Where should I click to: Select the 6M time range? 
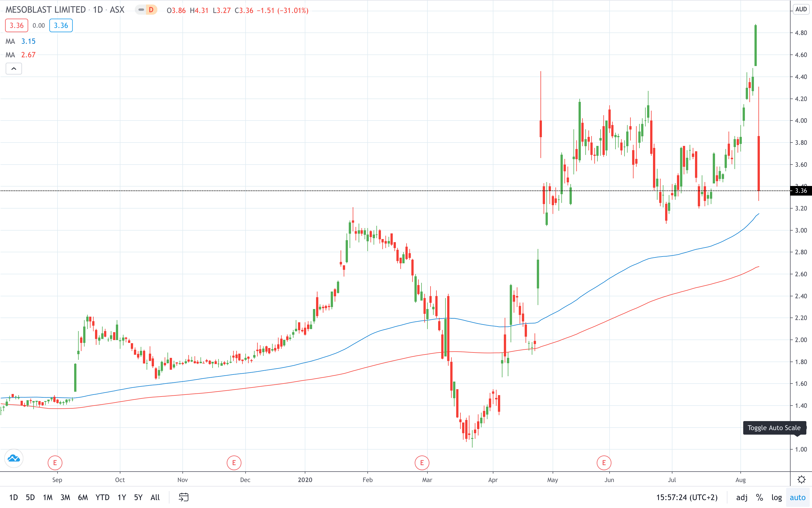(x=83, y=497)
